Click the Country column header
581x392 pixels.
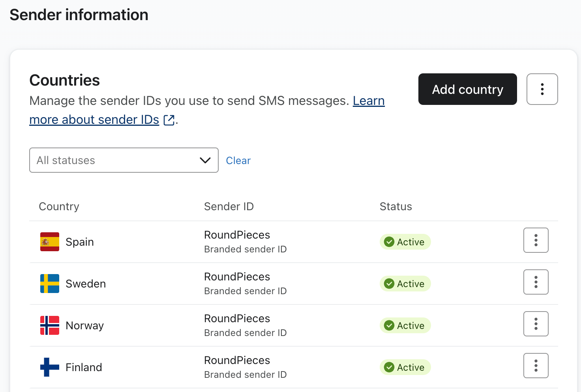coord(59,206)
